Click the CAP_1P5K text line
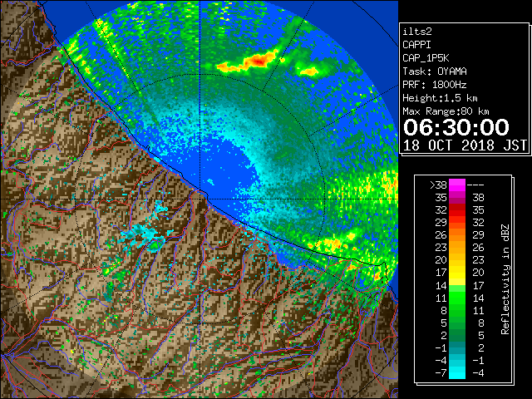The image size is (532, 399). point(426,58)
